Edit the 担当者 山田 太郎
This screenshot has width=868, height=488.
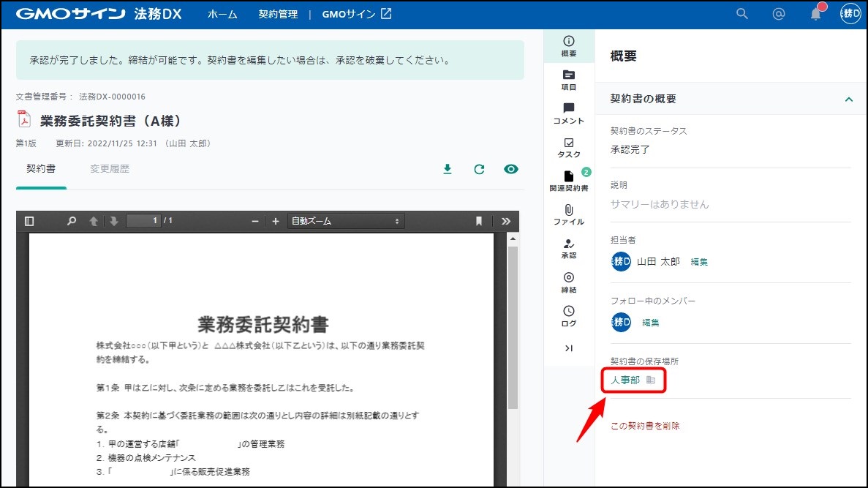[699, 261]
